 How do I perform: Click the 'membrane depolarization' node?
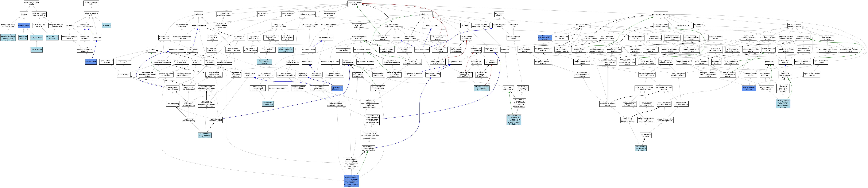coord(278,88)
